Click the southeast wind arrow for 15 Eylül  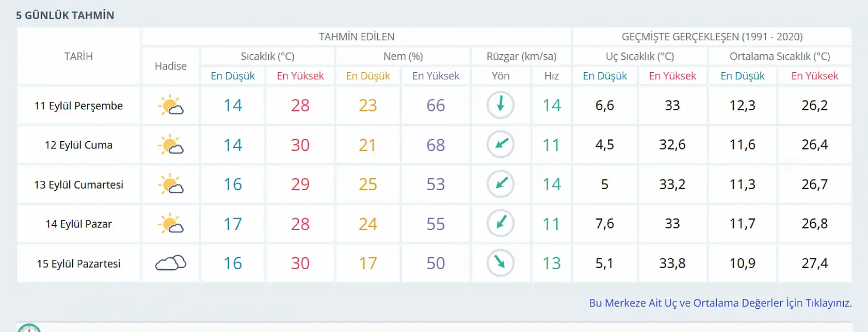(x=500, y=263)
